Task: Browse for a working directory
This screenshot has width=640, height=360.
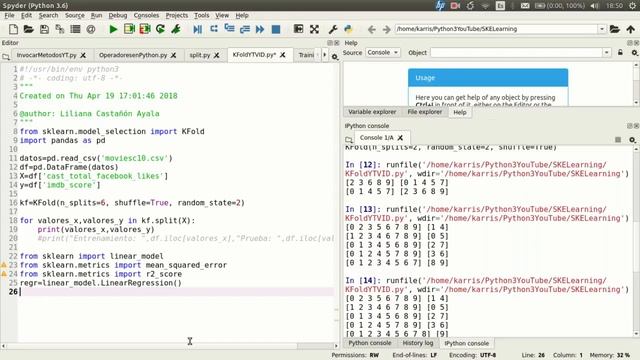Action: (614, 29)
